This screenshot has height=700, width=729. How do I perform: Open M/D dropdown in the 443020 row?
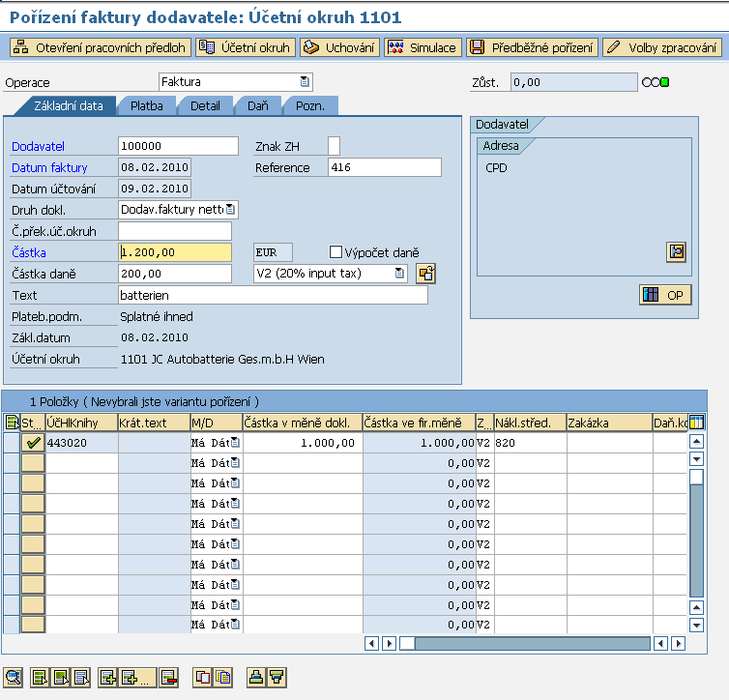pos(235,443)
